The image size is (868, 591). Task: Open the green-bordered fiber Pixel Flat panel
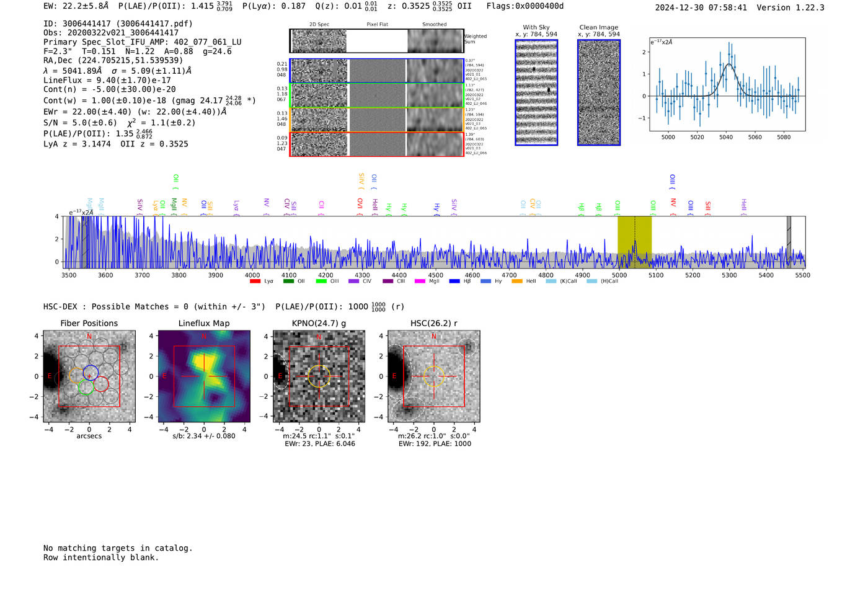[x=377, y=96]
